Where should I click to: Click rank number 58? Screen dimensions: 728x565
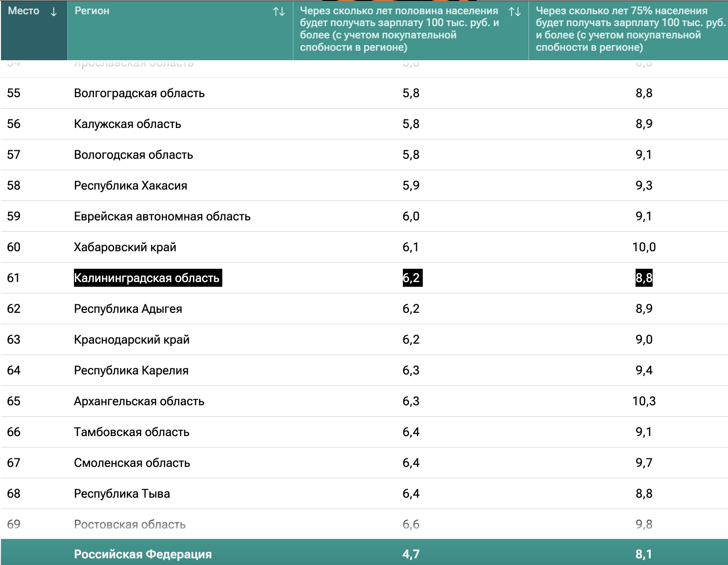point(14,185)
